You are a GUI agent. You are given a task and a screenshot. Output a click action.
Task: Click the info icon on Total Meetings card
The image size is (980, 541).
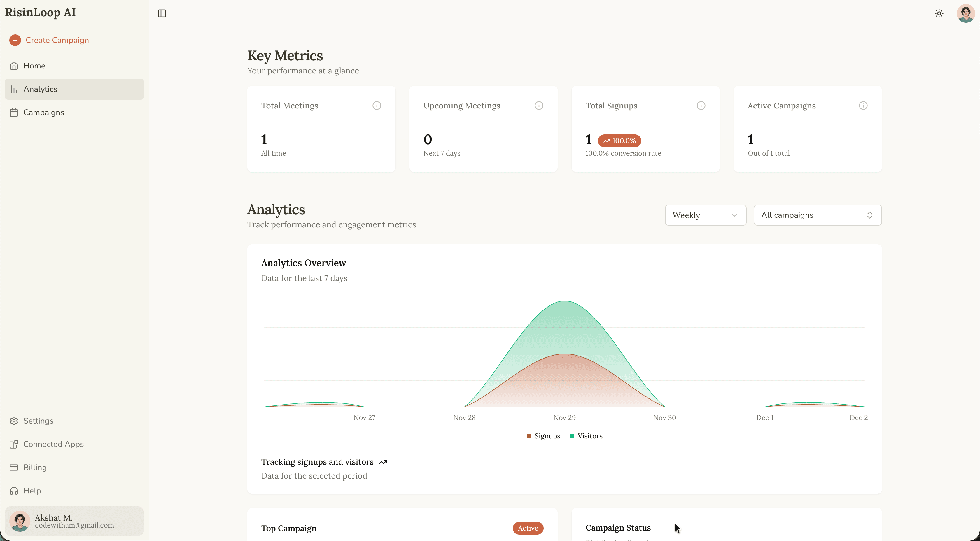tap(377, 105)
